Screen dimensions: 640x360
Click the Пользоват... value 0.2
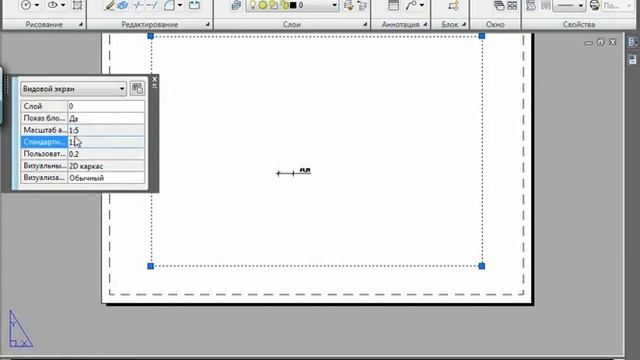(x=106, y=154)
